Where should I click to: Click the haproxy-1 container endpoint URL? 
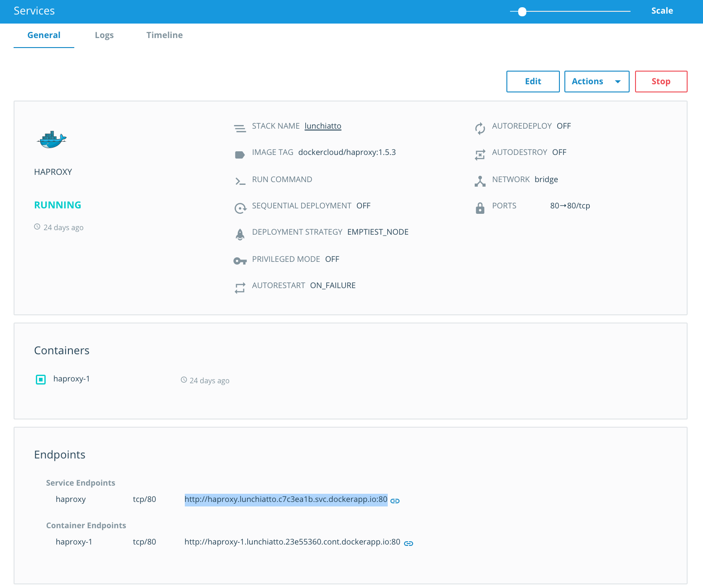292,542
